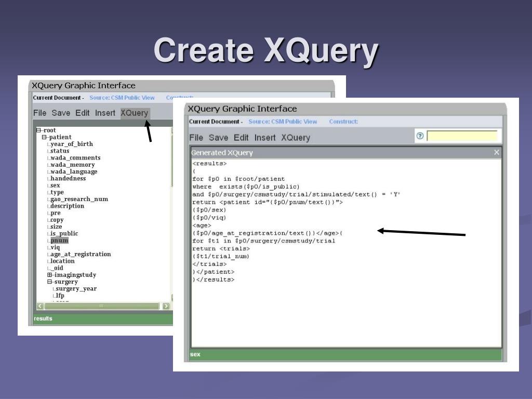Click the closing </results> line

[214, 280]
